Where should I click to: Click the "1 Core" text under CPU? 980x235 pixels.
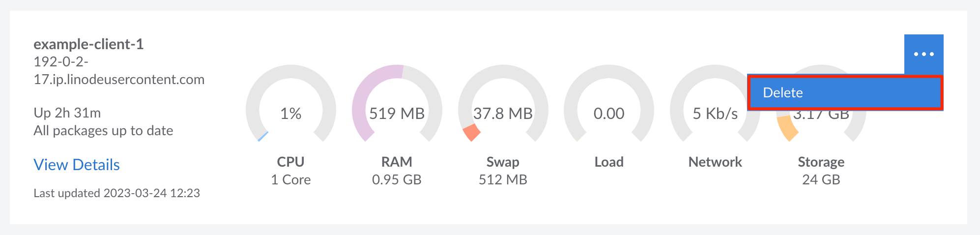[291, 179]
